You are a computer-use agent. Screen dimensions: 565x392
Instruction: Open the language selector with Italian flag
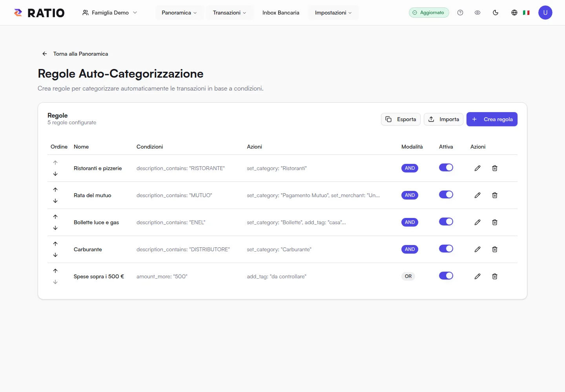click(x=520, y=13)
